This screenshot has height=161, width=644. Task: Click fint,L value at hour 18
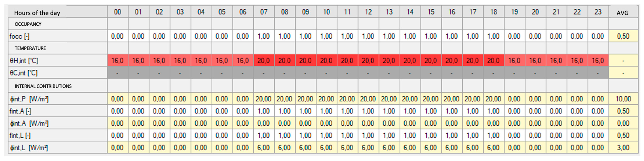point(494,136)
